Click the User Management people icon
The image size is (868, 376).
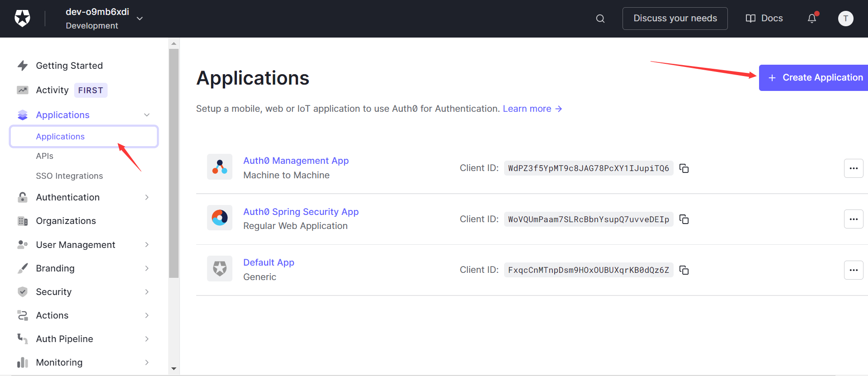click(23, 245)
